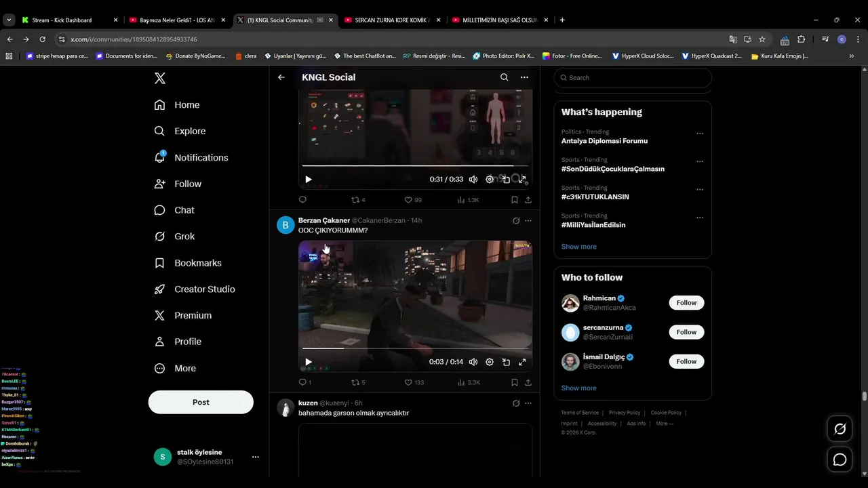Viewport: 868px width, 488px height.
Task: Open more options for #MilliYasİlanEdilsin trend
Action: pyautogui.click(x=700, y=218)
